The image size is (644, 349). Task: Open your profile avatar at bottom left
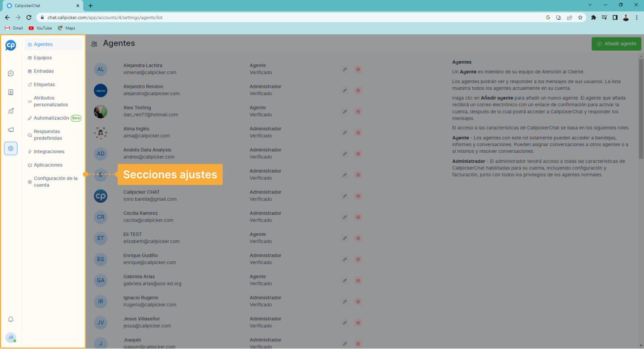[11, 337]
